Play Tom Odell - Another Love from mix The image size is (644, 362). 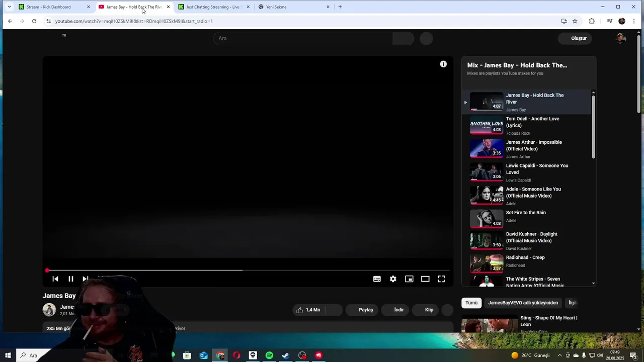[x=526, y=126]
